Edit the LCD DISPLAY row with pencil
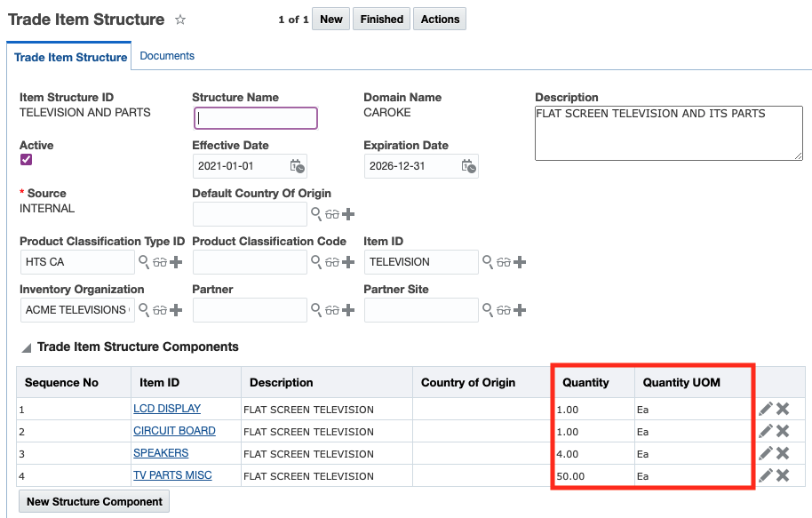This screenshot has width=812, height=518. point(765,409)
